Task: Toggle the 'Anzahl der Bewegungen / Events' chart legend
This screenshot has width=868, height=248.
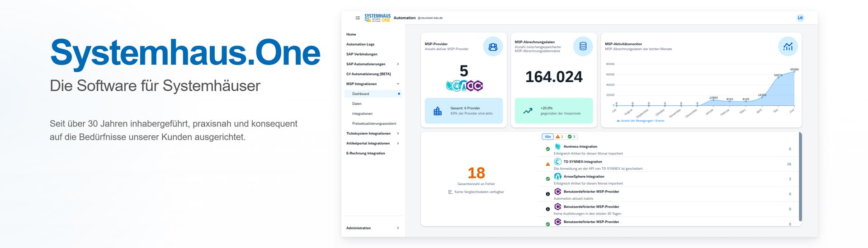Action: coord(640,121)
